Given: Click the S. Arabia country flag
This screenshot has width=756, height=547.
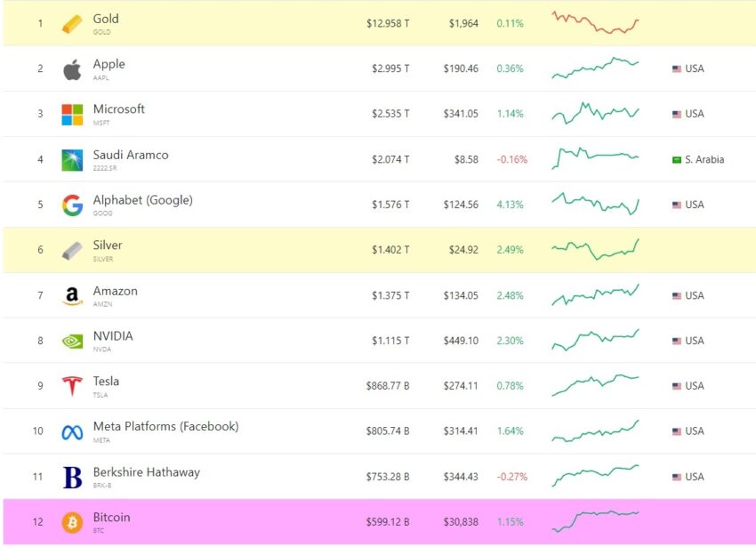Looking at the screenshot, I should click(677, 160).
